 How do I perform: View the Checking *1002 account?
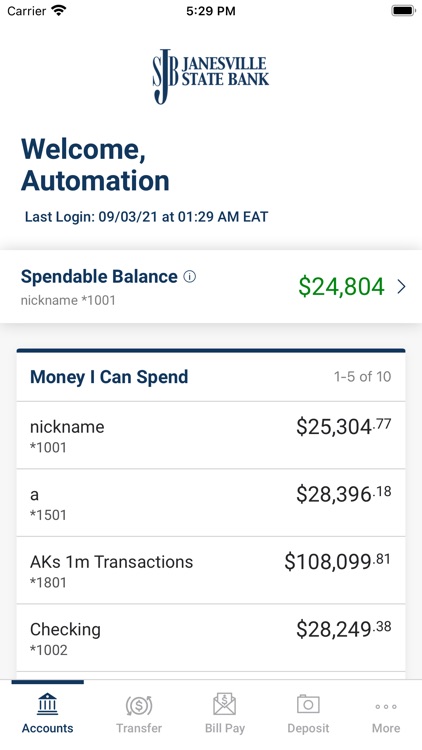click(x=211, y=638)
